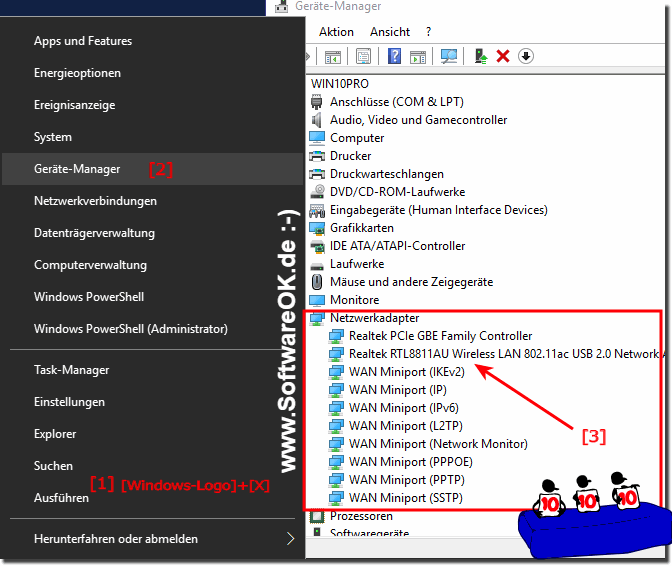Screen dimensions: 672x566
Task: Click the red X uninstall device icon
Action: tap(503, 56)
